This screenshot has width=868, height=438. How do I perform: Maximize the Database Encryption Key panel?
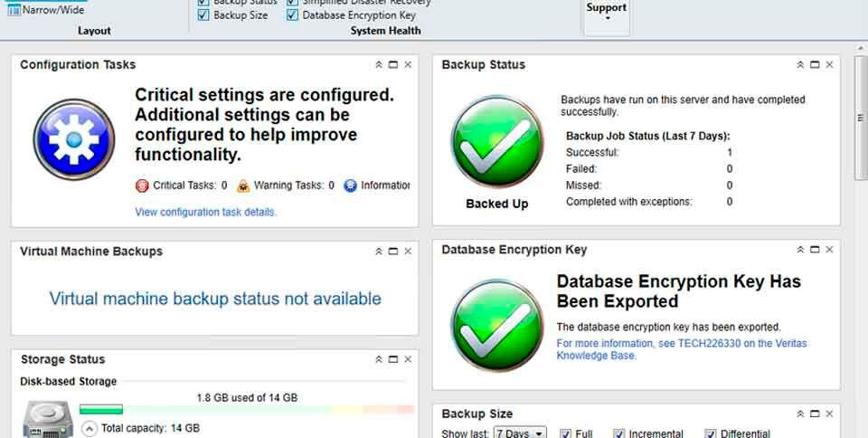(x=815, y=250)
